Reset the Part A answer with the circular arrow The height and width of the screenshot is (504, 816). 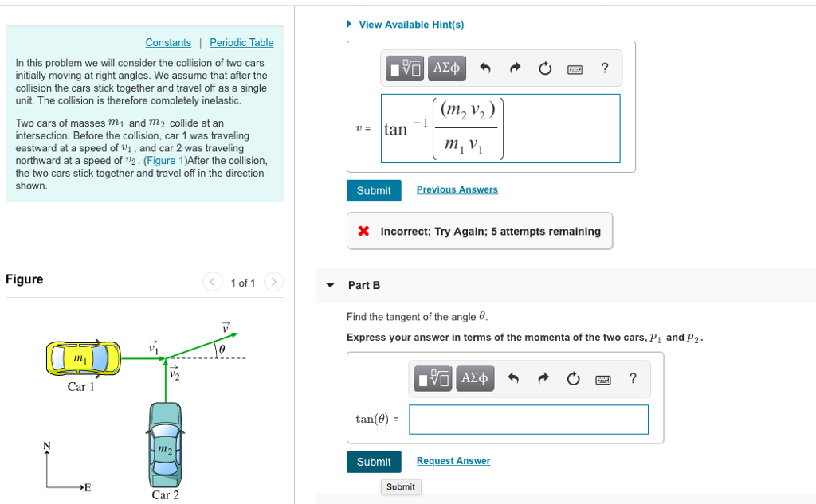[x=544, y=68]
